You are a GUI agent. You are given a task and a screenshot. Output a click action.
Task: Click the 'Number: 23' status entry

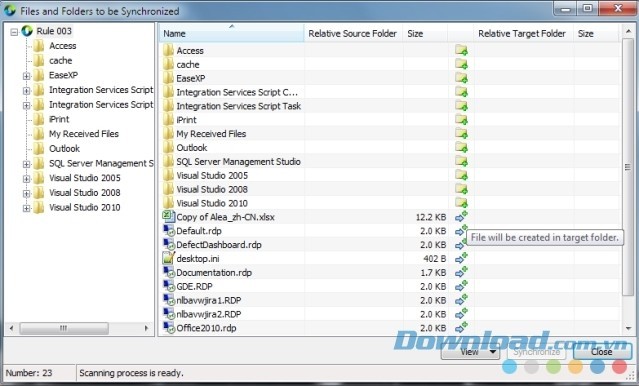pyautogui.click(x=29, y=373)
